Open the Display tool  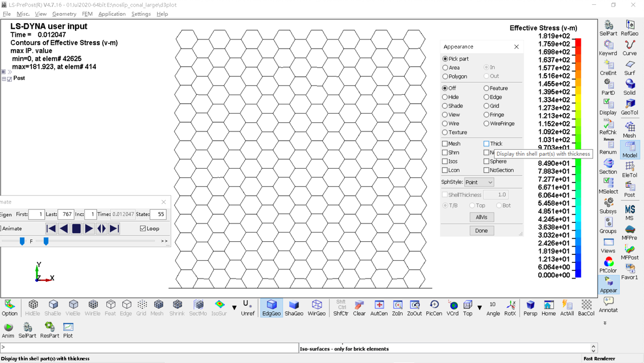click(x=608, y=107)
